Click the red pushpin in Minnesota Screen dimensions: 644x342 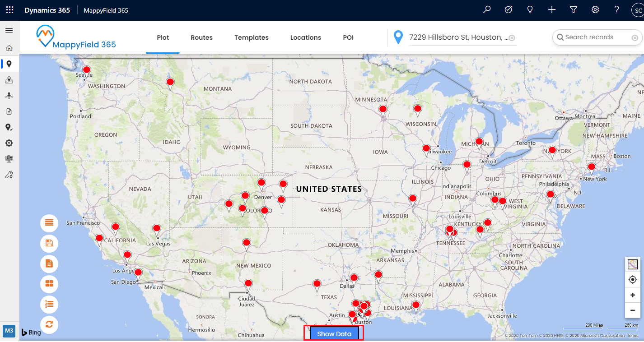[x=383, y=110]
